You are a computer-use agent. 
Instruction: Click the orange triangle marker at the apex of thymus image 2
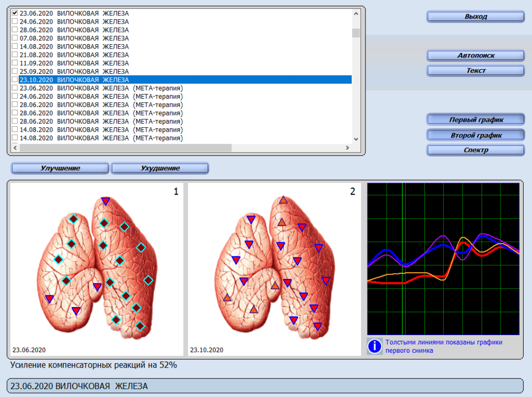[283, 200]
